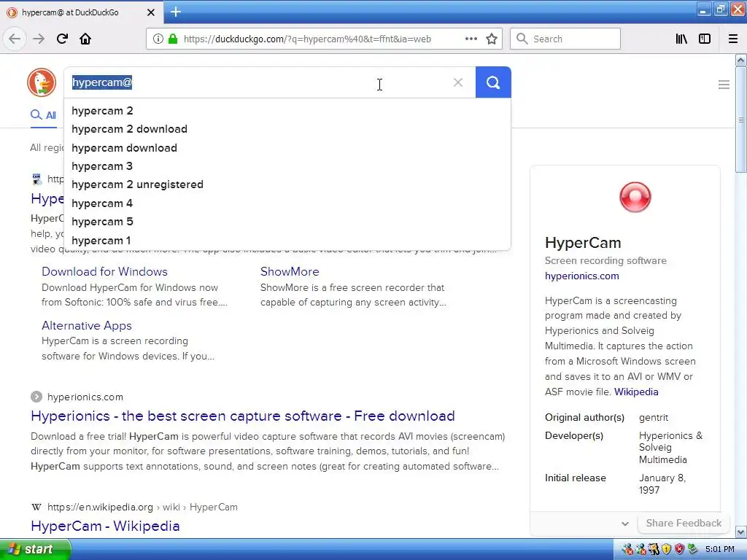The width and height of the screenshot is (747, 560).
Task: Click the 'January 8, 1997' release date
Action: [662, 484]
